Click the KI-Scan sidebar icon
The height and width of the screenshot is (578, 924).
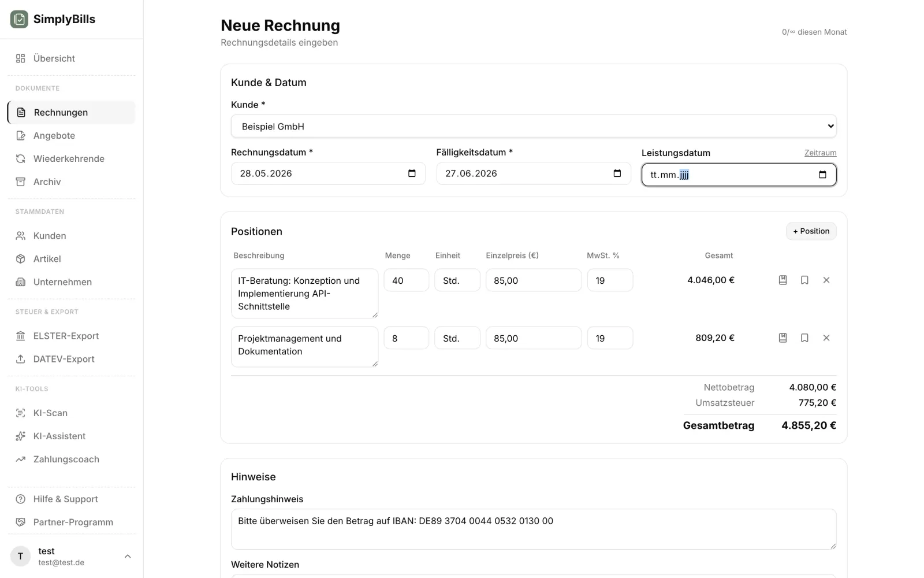click(x=21, y=413)
